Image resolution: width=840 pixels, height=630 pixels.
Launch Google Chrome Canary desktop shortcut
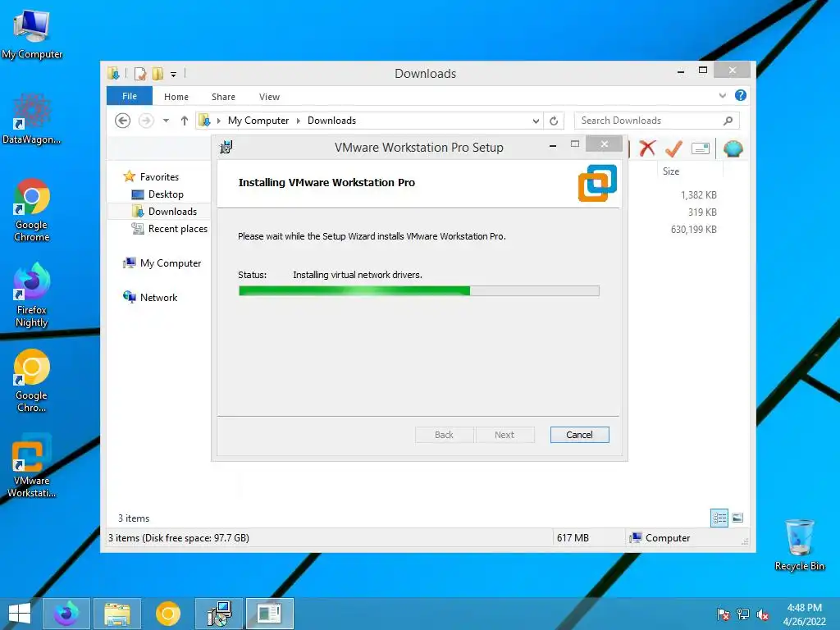pyautogui.click(x=32, y=381)
